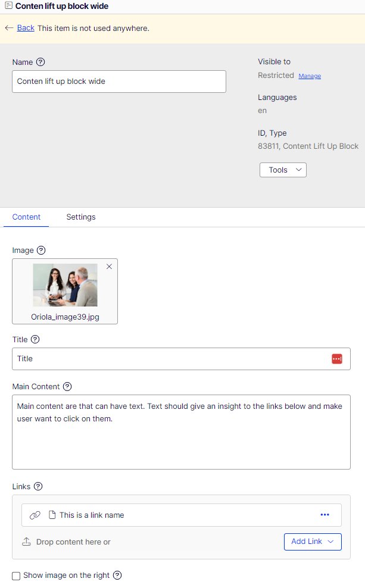The width and height of the screenshot is (365, 588).
Task: Open the Manage visibility link
Action: tap(310, 76)
